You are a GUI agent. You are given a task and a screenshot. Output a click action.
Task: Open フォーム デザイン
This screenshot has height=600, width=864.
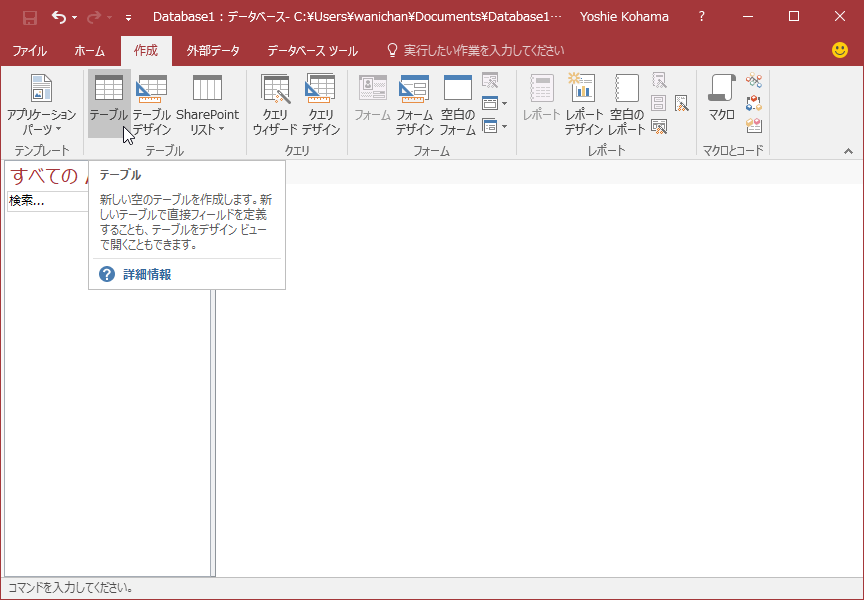(414, 105)
